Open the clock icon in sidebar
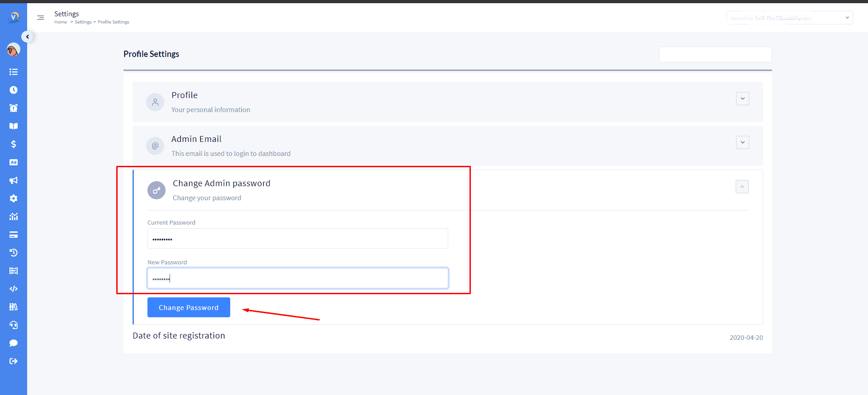Screen dimensions: 868x395 pyautogui.click(x=14, y=90)
